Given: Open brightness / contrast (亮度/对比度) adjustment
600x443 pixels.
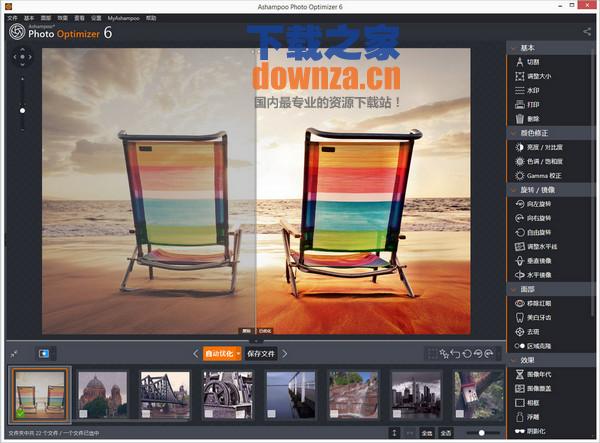Looking at the screenshot, I should coord(539,147).
